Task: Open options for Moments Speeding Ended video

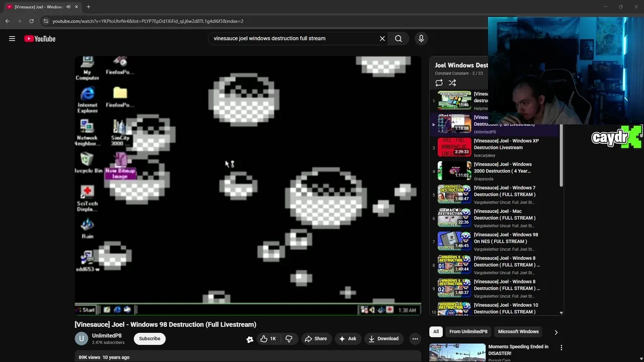Action: coord(561,347)
